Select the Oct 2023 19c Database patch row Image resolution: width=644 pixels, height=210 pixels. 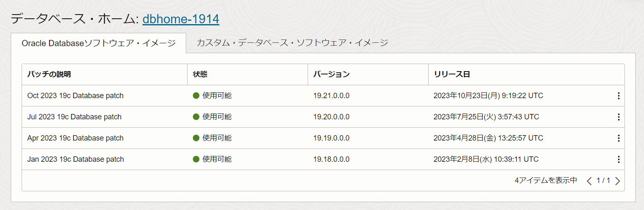tap(75, 96)
